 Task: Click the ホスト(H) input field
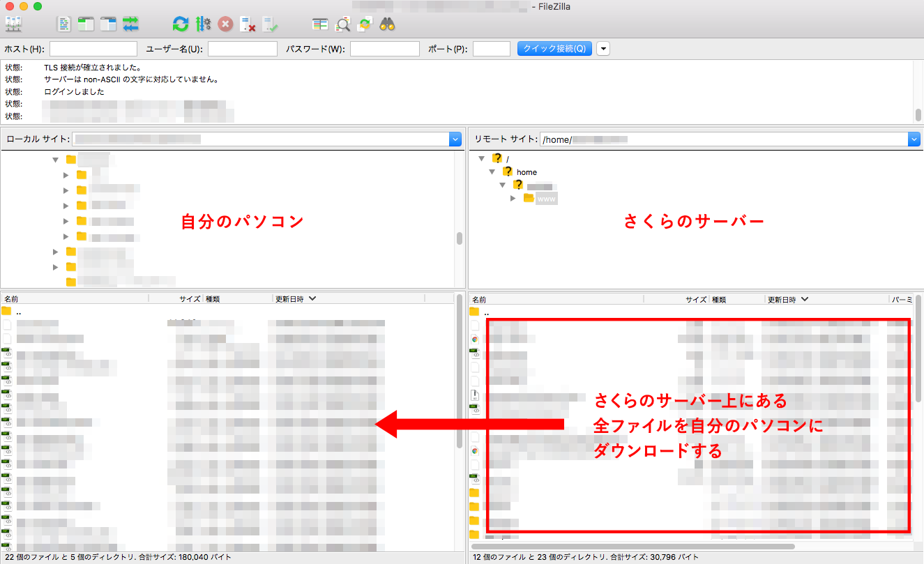coord(93,49)
